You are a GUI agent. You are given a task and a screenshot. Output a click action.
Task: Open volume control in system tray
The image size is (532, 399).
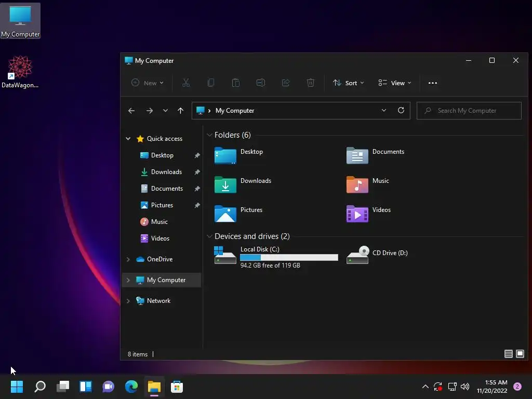(x=465, y=387)
